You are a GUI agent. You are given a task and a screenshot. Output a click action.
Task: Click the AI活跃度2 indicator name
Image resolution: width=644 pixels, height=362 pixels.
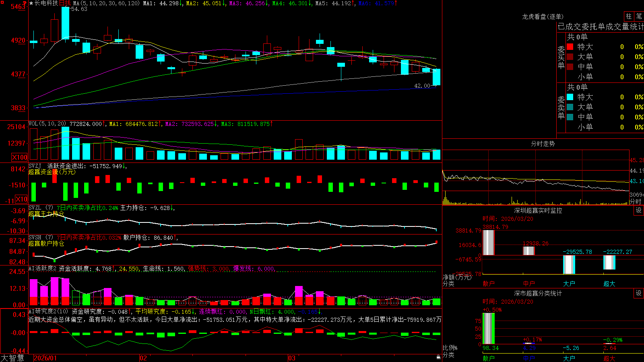(43, 269)
